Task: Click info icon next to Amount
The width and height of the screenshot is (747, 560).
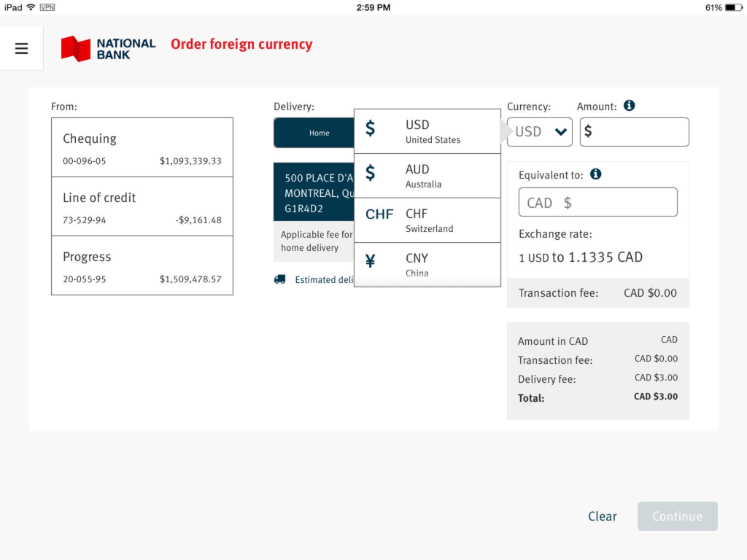Action: pyautogui.click(x=630, y=106)
